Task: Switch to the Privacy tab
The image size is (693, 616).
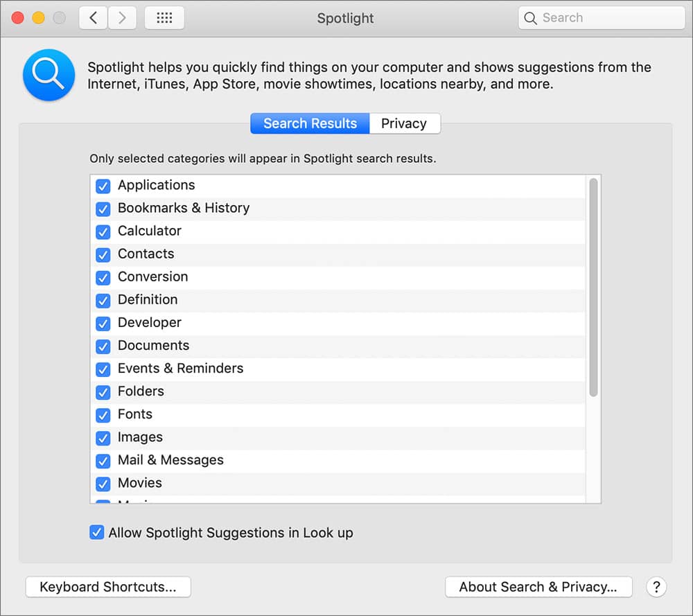Action: pos(405,123)
